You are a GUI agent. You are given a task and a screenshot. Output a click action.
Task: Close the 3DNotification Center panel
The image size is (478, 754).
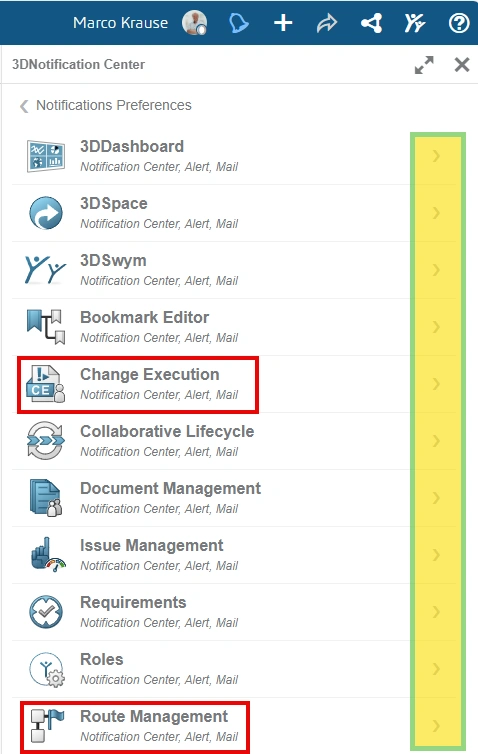coord(462,64)
